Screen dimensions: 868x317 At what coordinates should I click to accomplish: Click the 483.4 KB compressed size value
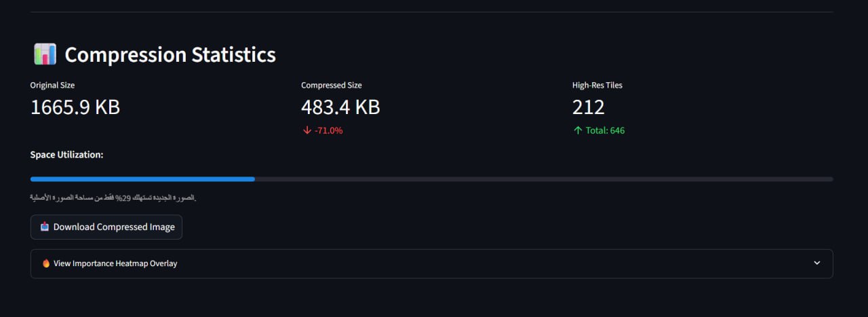[340, 107]
